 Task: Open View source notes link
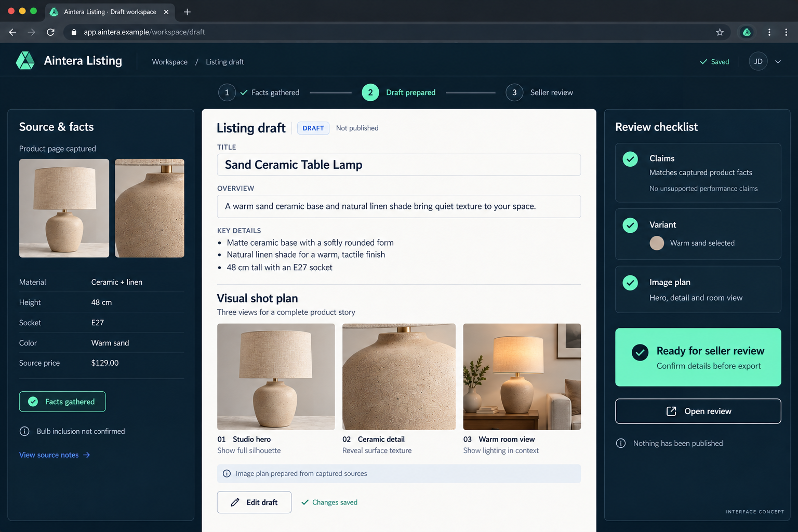(x=55, y=455)
